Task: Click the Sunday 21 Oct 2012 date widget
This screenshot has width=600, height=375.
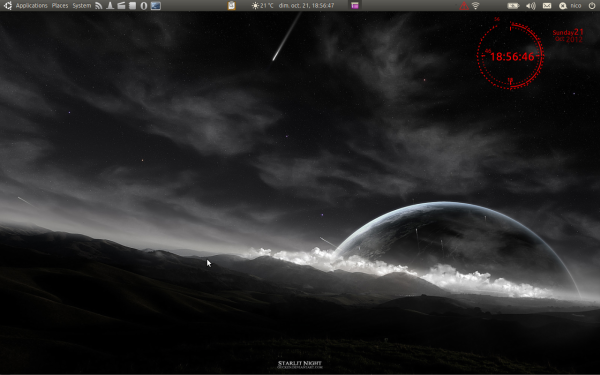Action: point(568,36)
